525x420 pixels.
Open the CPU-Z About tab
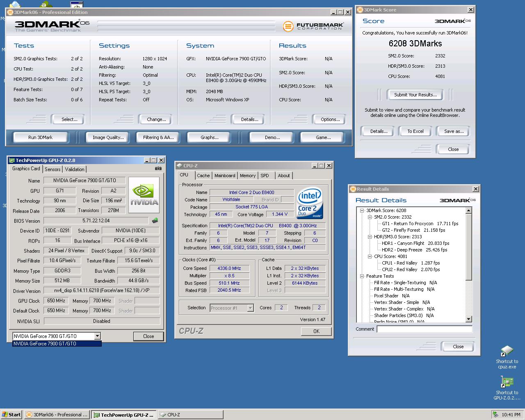(284, 176)
